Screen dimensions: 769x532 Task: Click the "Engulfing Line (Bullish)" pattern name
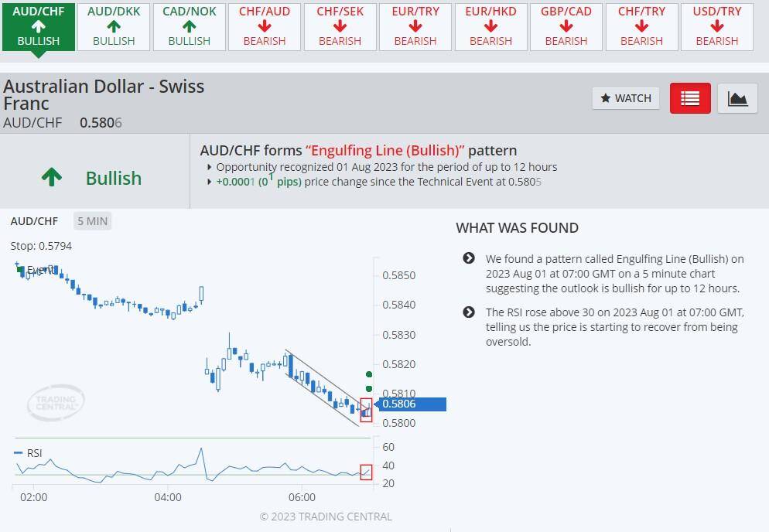[385, 151]
